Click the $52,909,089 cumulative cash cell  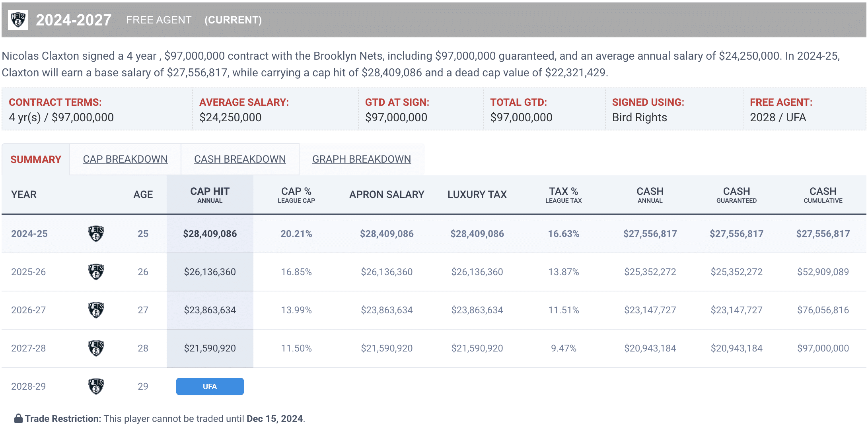pos(823,272)
